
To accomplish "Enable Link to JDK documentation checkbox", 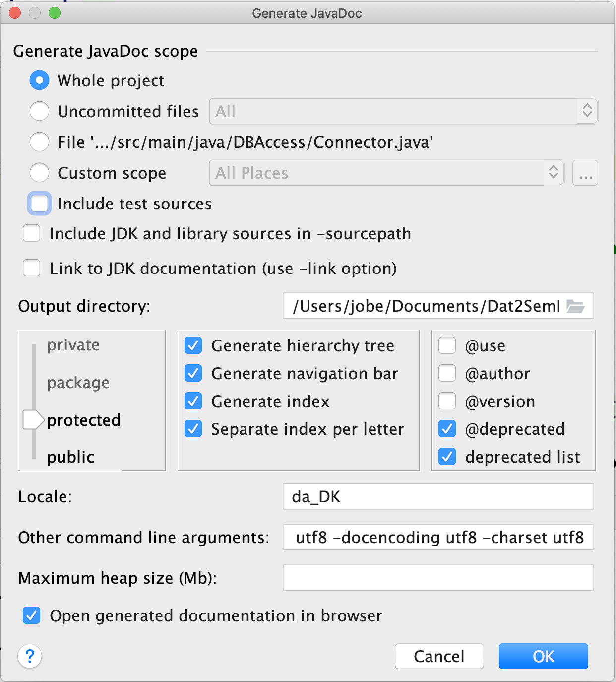I will [32, 269].
